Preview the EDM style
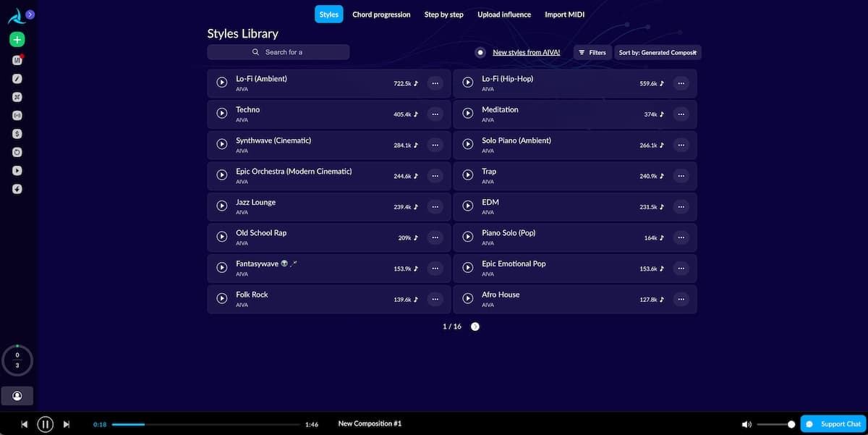Image resolution: width=868 pixels, height=435 pixels. pyautogui.click(x=468, y=206)
